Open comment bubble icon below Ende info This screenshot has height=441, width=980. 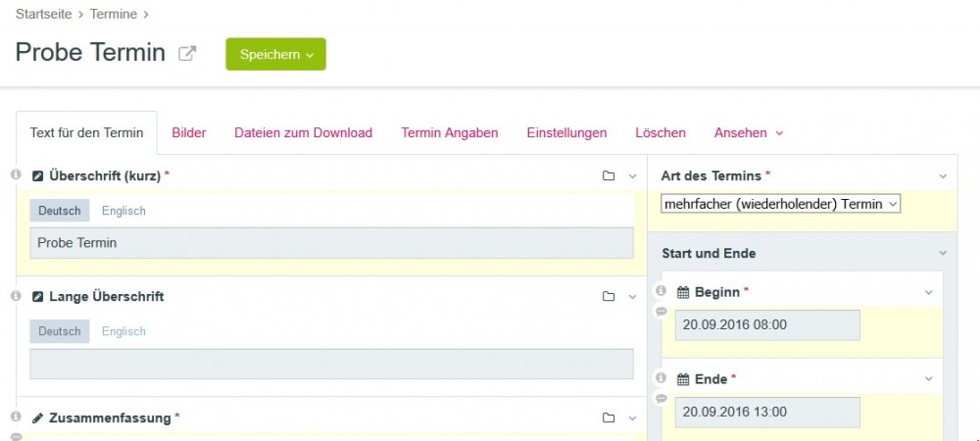(661, 399)
